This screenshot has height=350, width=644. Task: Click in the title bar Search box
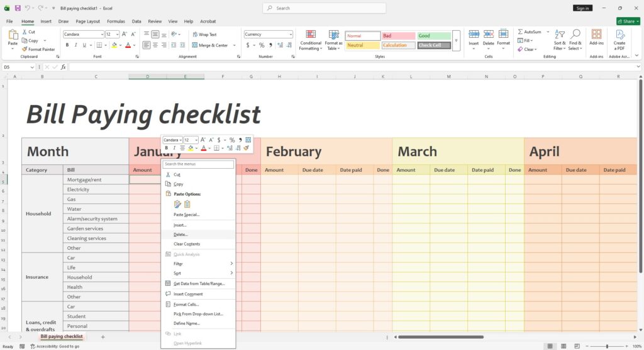click(325, 8)
